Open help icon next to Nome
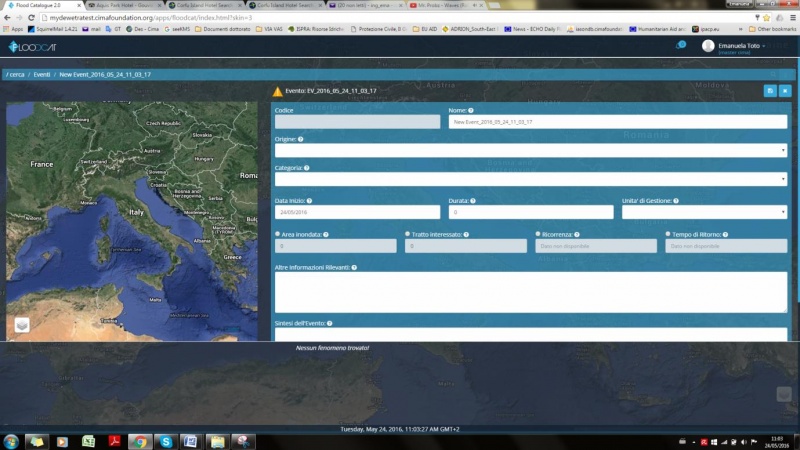The width and height of the screenshot is (800, 450). click(471, 110)
